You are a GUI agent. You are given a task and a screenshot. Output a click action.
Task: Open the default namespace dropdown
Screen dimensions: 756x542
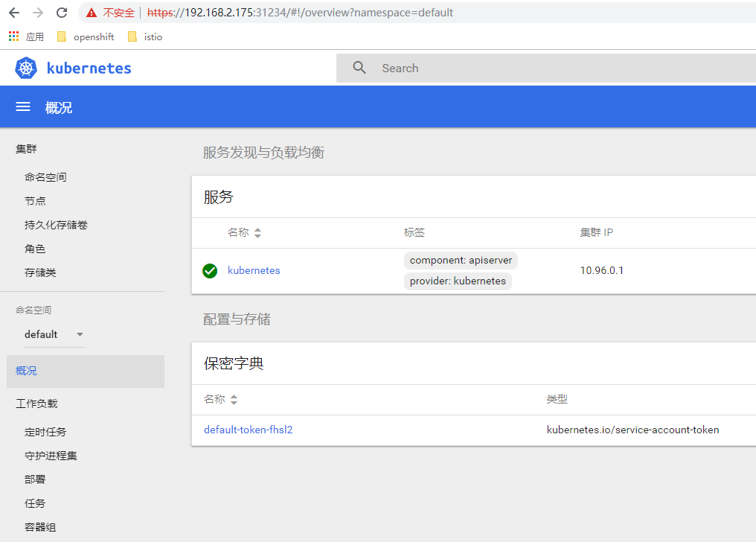point(54,334)
